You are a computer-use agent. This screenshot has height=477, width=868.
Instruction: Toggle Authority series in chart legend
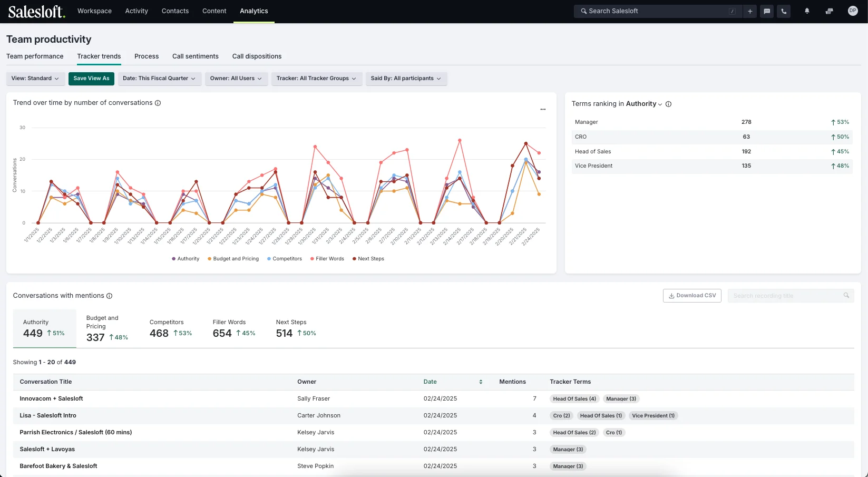pos(186,259)
